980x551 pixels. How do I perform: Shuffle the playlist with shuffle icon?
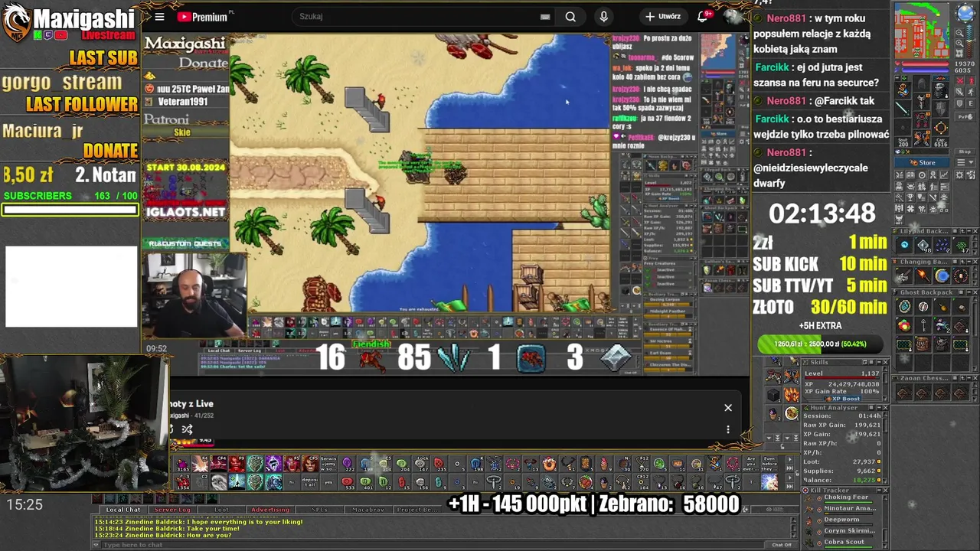(x=187, y=429)
